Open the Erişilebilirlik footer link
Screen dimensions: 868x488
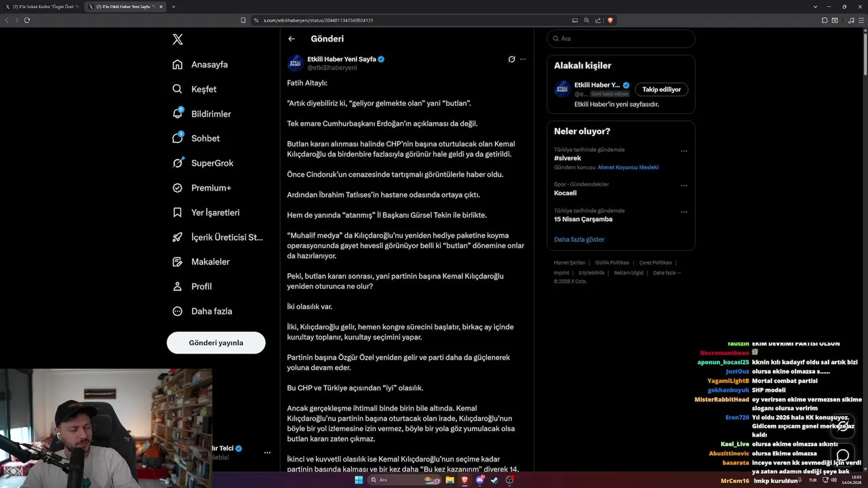coord(591,272)
